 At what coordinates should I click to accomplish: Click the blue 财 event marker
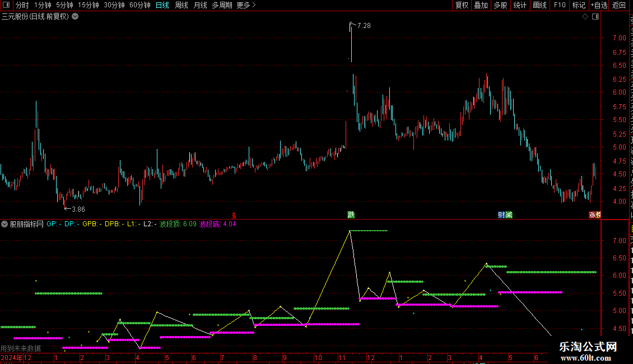[x=501, y=215]
